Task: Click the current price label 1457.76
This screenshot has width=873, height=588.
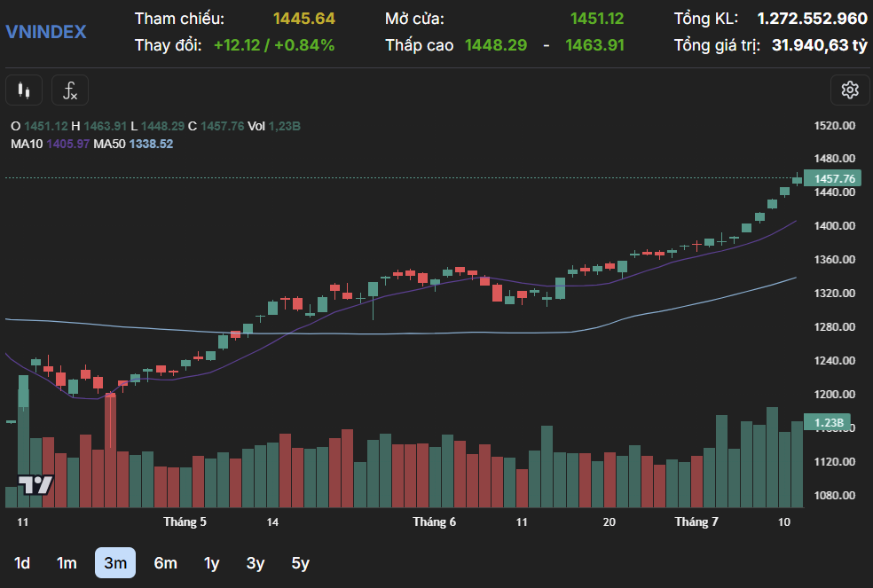Action: (x=833, y=178)
